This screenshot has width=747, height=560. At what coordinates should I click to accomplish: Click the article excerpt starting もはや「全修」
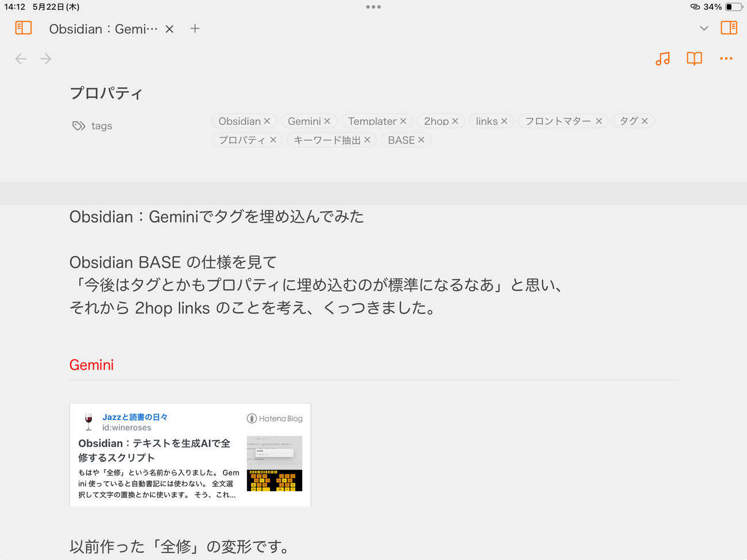pos(159,484)
